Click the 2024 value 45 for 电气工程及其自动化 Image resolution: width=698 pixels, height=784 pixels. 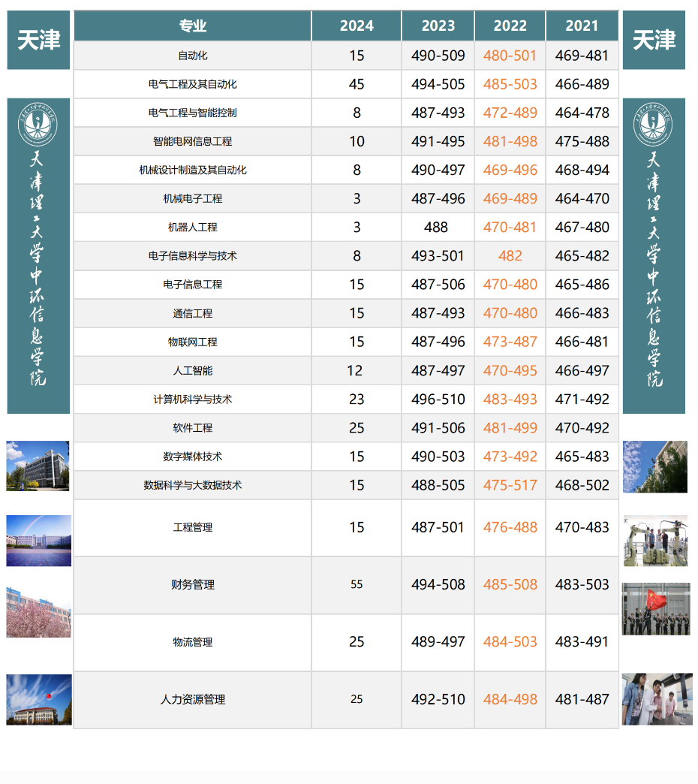[357, 84]
